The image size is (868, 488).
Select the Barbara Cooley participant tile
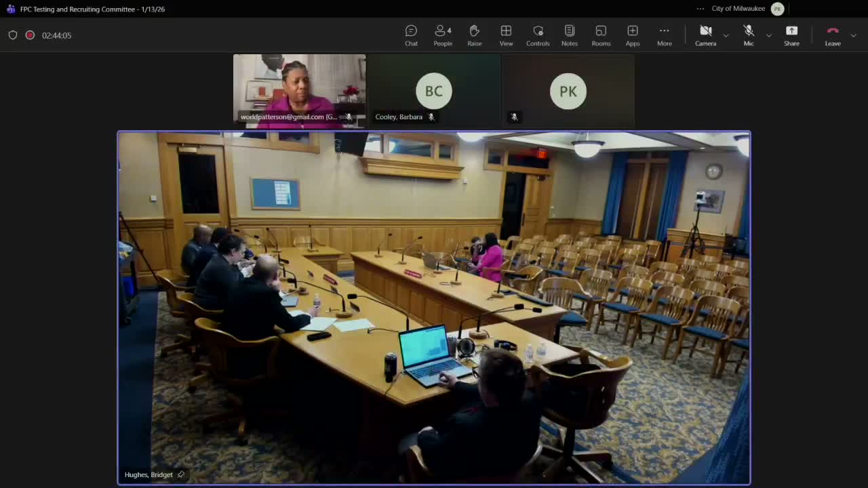434,91
